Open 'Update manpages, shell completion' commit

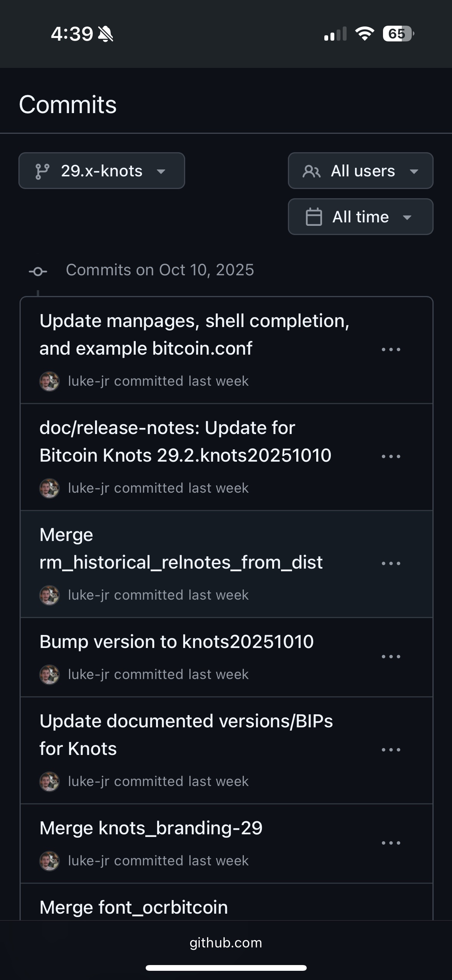tap(194, 334)
